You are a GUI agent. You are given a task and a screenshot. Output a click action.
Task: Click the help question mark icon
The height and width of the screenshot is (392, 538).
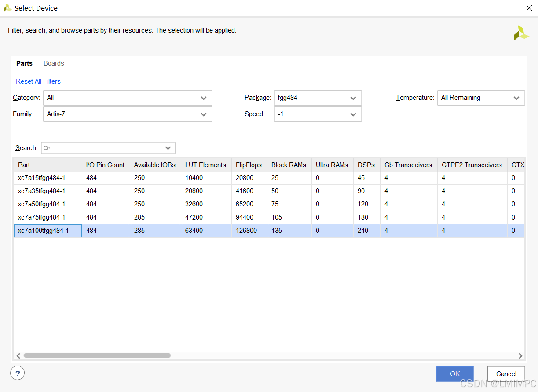coord(17,374)
